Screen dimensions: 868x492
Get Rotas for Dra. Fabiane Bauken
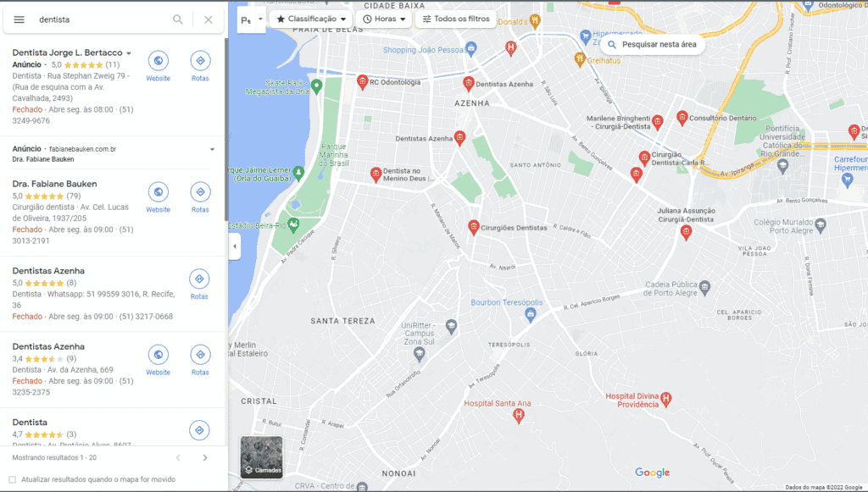coord(200,197)
